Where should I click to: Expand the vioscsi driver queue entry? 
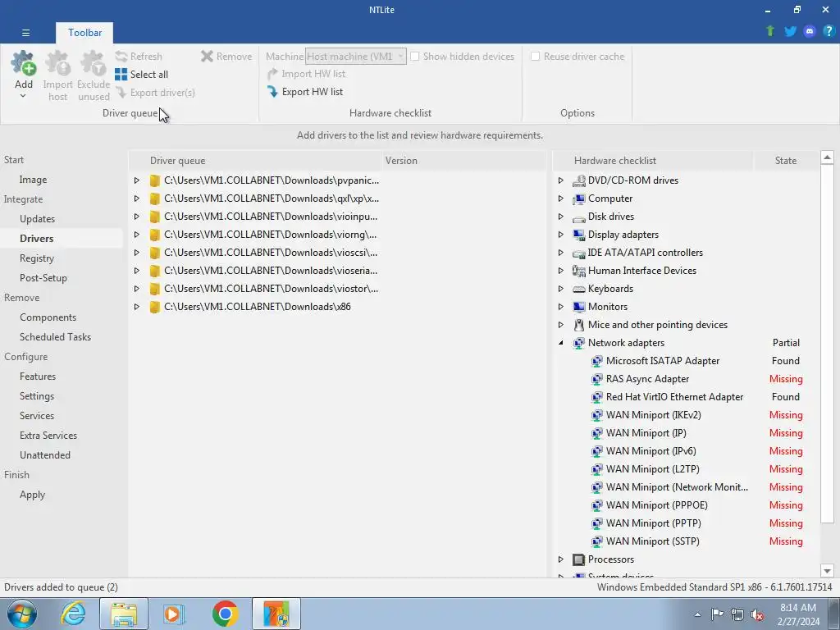click(x=137, y=253)
